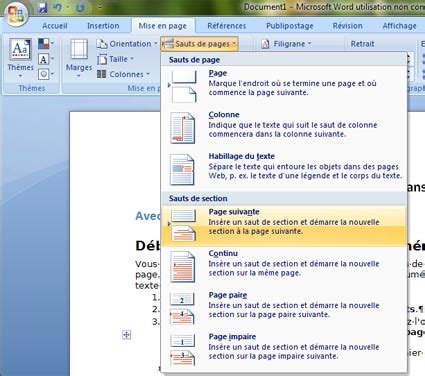Screen dimensions: 425x376
Task: Switch to the Accueil tab
Action: [x=55, y=26]
